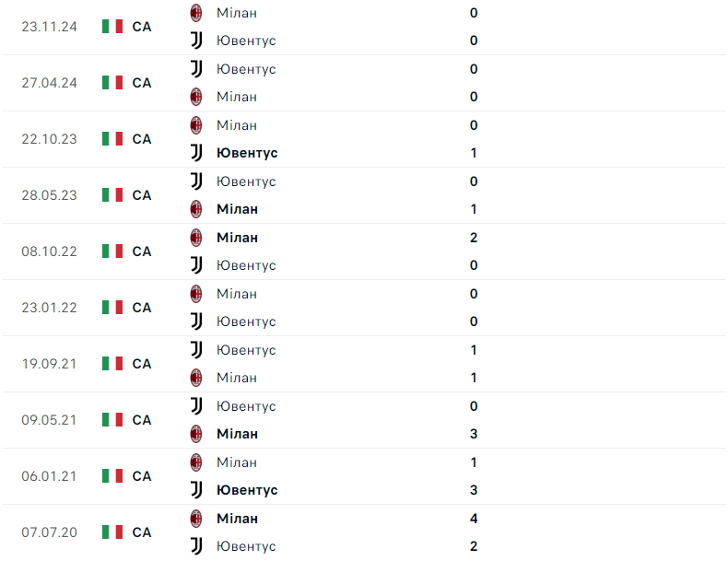The width and height of the screenshot is (728, 561).
Task: Click Milan crest in 08.10.22 match
Action: 195,238
